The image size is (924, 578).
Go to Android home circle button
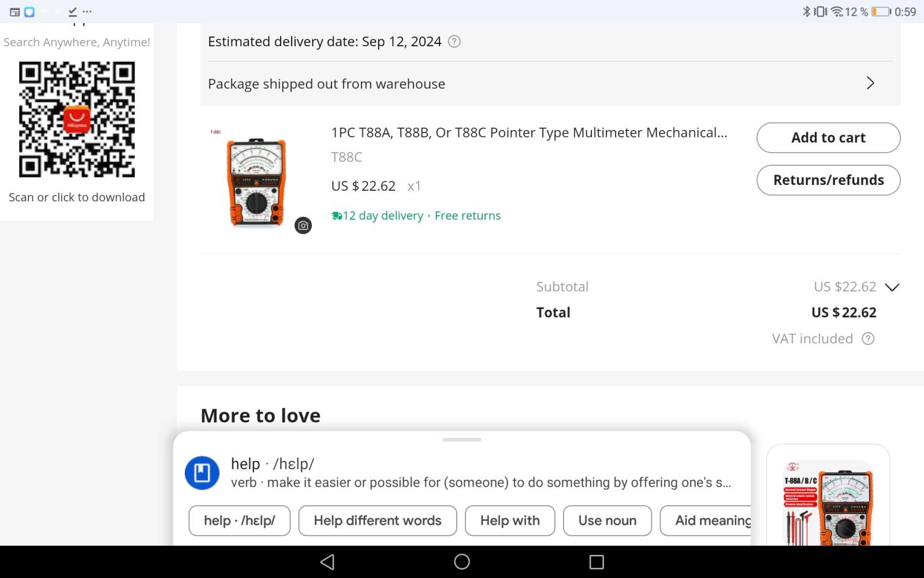462,562
